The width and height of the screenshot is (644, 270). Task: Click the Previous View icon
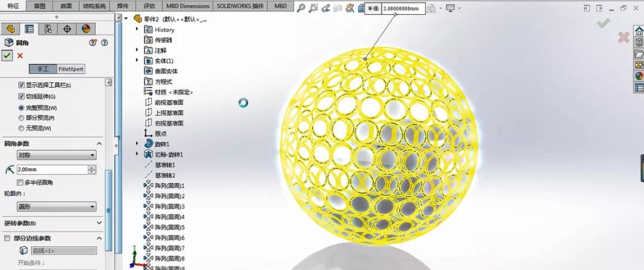pyautogui.click(x=326, y=8)
